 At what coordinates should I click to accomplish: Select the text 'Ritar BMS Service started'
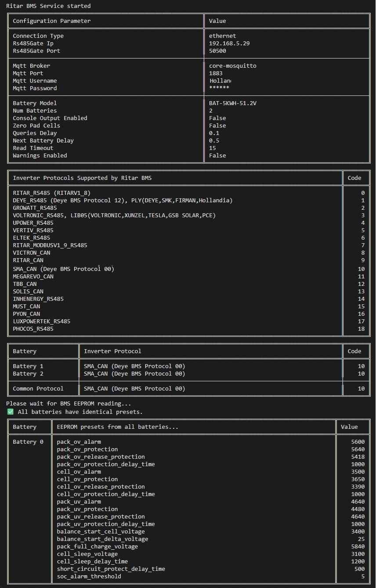point(48,6)
